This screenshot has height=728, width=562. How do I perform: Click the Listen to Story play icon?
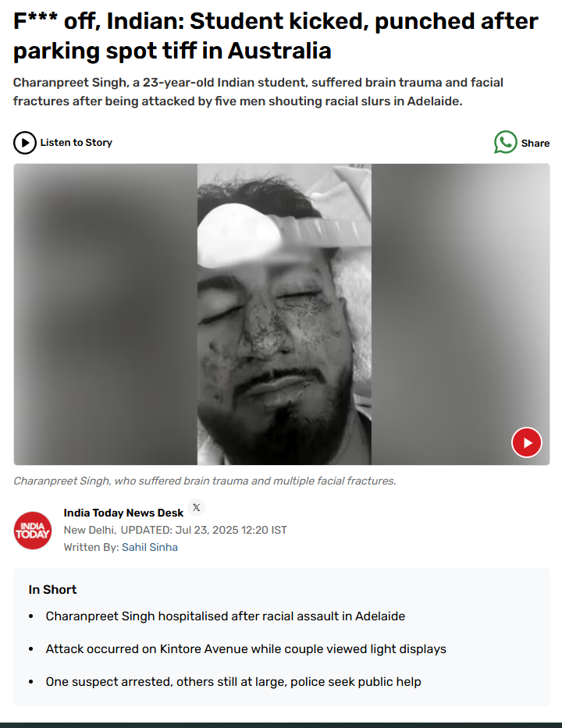25,143
